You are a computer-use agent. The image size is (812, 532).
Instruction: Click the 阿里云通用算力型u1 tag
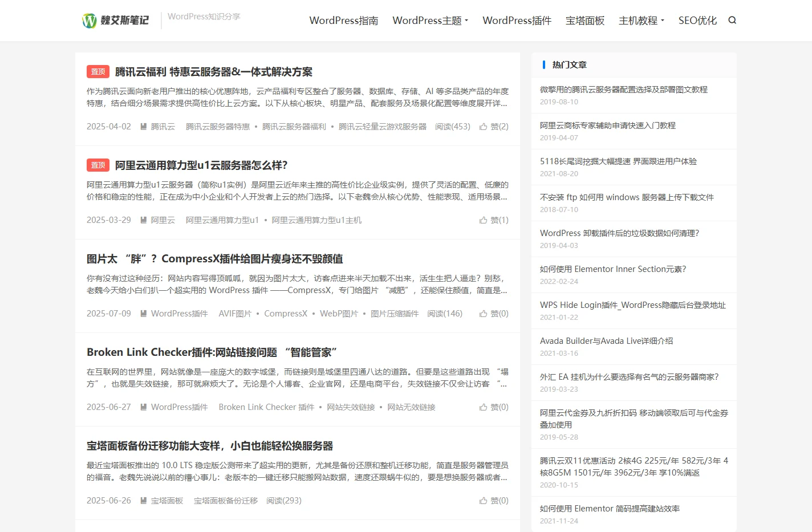pyautogui.click(x=222, y=220)
